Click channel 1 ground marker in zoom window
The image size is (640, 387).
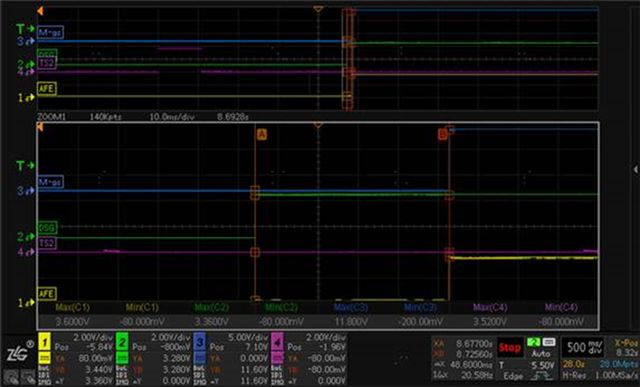click(26, 302)
